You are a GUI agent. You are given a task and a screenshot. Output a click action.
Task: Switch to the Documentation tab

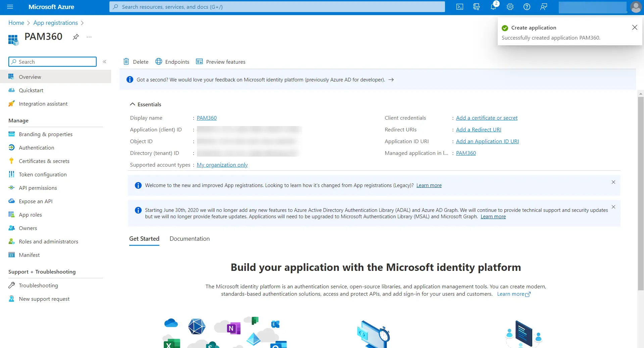189,239
